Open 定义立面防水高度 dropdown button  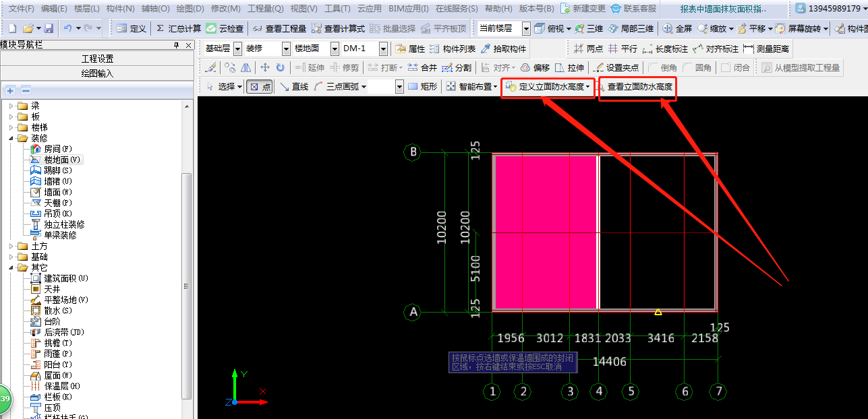548,86
